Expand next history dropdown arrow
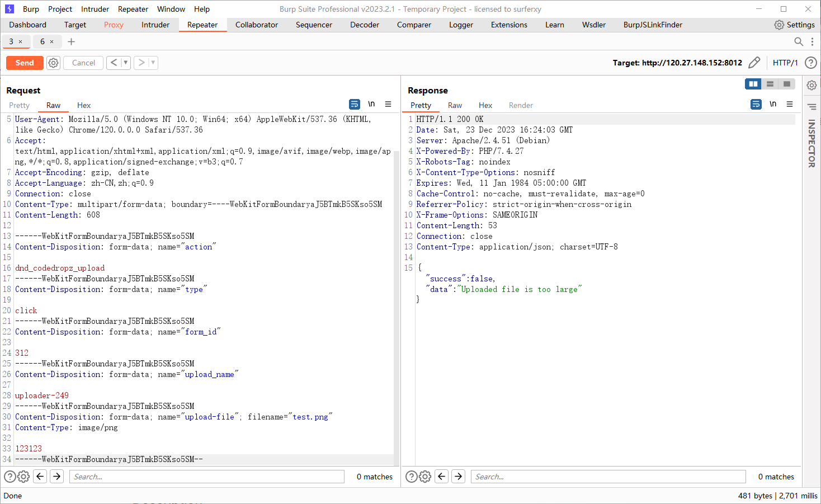 point(153,63)
